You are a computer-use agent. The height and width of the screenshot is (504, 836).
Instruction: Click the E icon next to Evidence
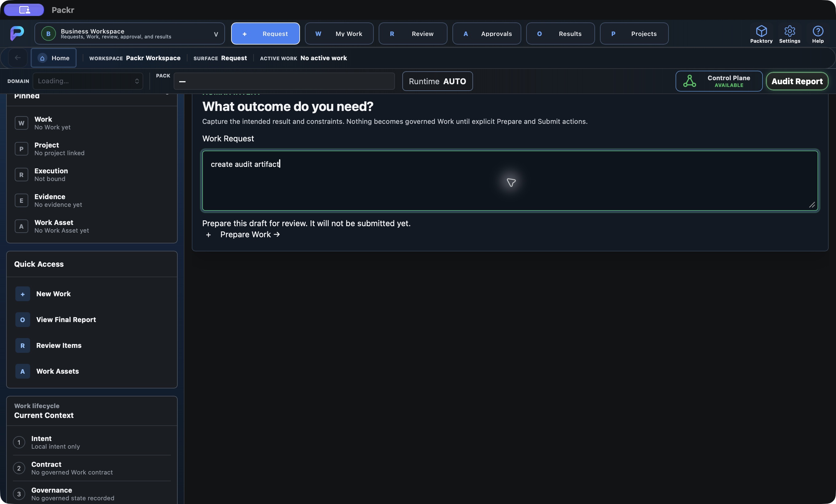pyautogui.click(x=22, y=200)
